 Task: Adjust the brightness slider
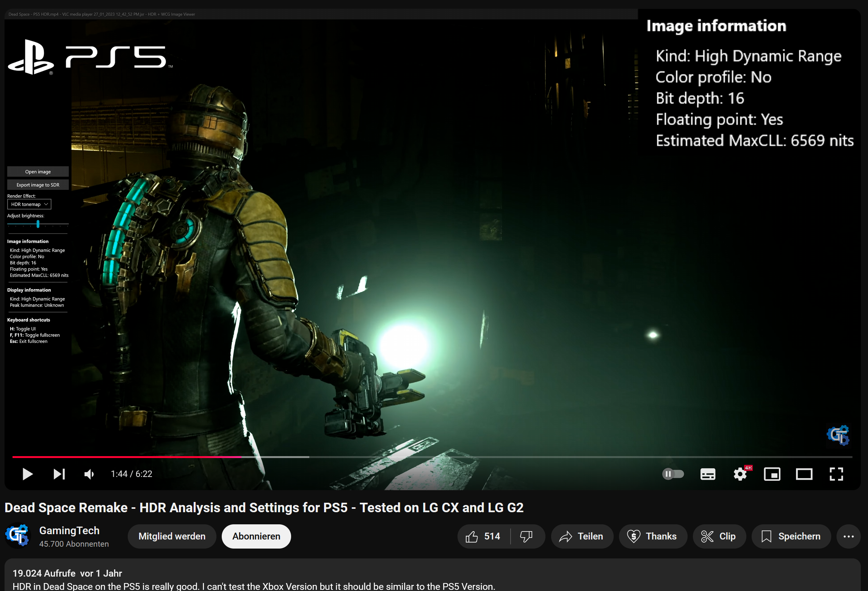38,224
